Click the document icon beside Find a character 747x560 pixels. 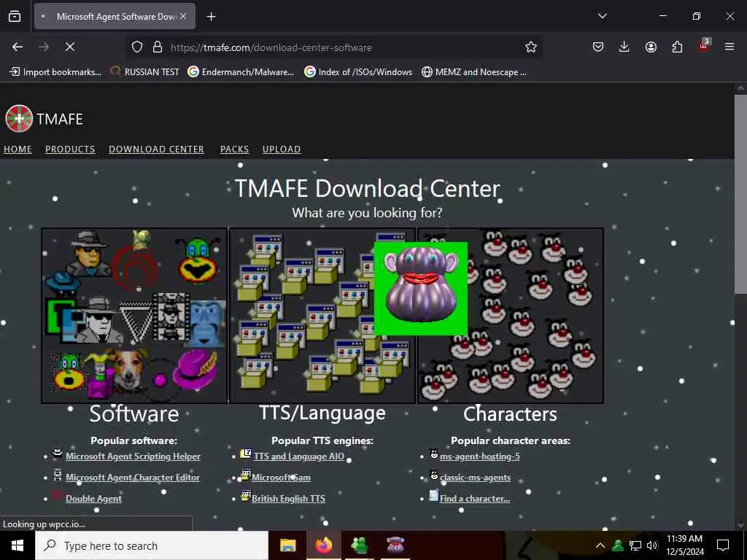point(433,495)
